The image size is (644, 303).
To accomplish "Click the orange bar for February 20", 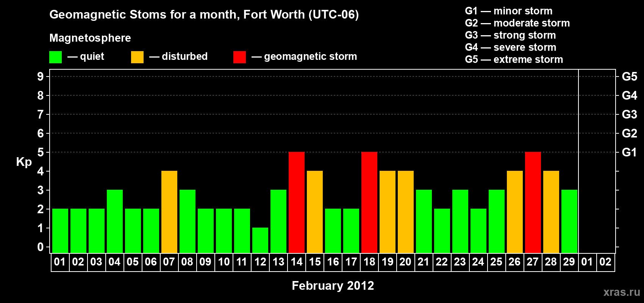I will pyautogui.click(x=406, y=212).
